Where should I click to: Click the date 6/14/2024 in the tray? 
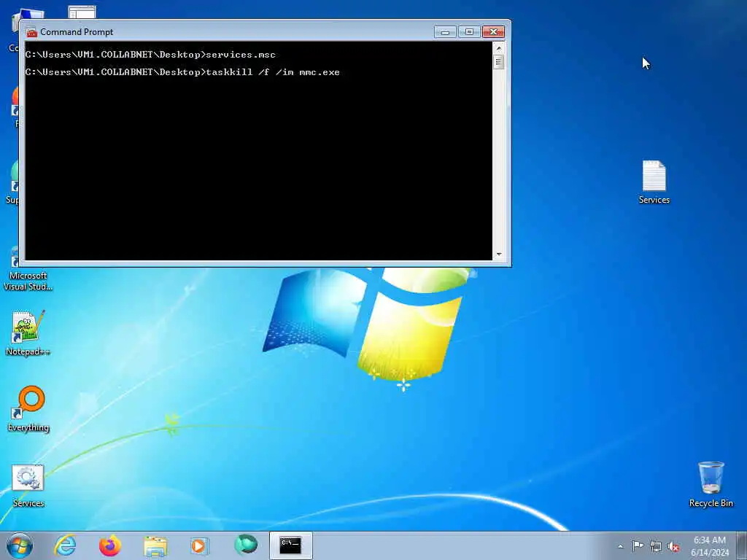(710, 553)
